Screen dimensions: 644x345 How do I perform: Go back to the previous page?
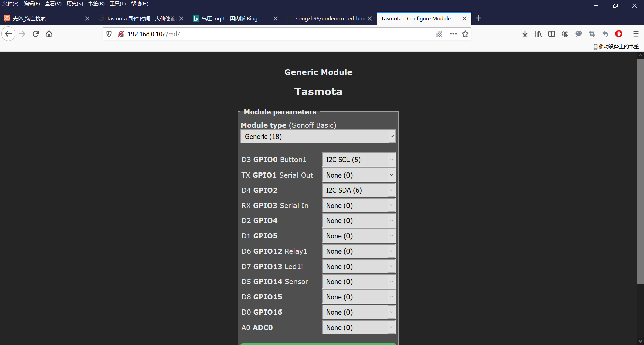click(8, 34)
